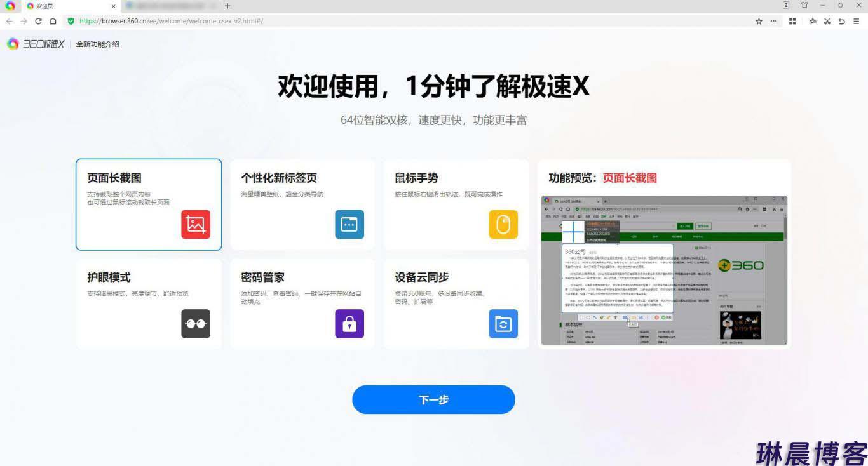The height and width of the screenshot is (466, 868).
Task: Click the blue cloud sync folder icon
Action: (503, 324)
